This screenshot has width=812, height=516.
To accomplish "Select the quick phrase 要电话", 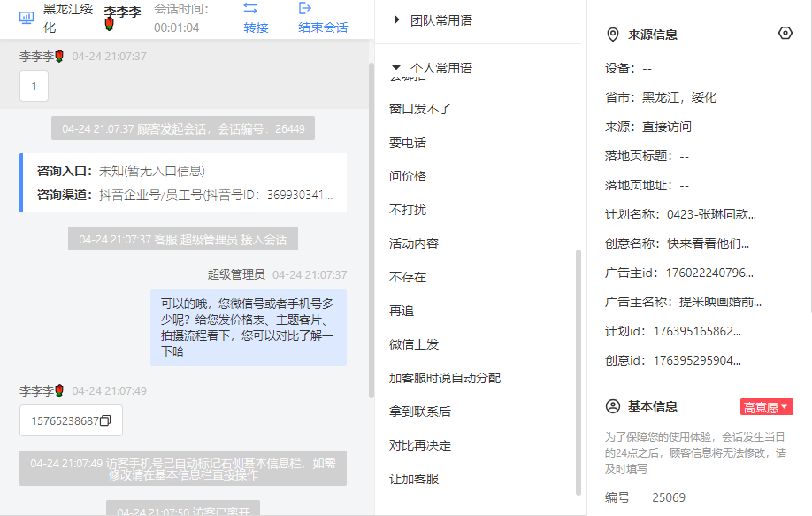I will tap(408, 143).
